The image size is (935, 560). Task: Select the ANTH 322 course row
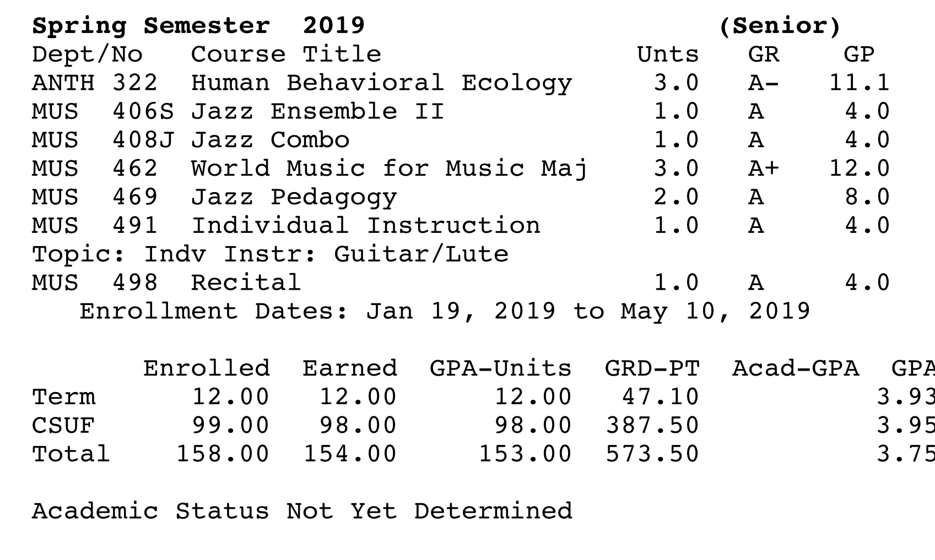coord(461,83)
